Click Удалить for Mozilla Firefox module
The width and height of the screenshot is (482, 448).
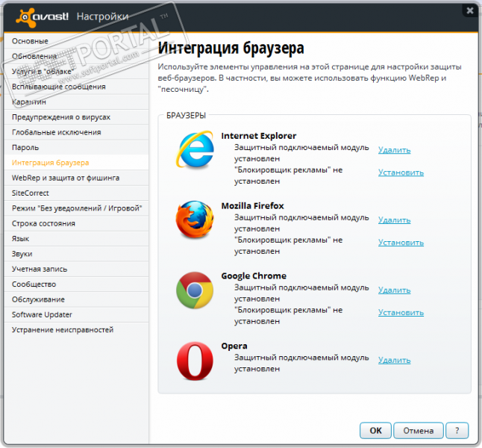pos(394,220)
